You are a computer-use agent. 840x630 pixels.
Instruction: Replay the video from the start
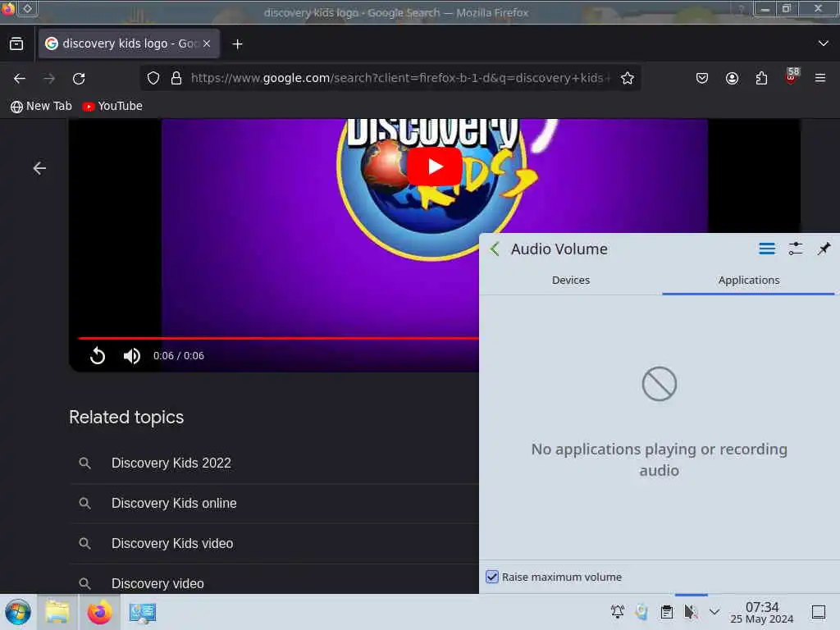(x=98, y=356)
